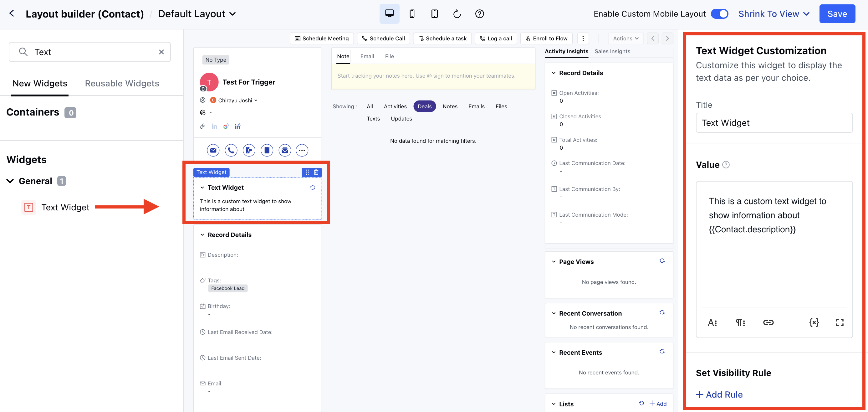Click the insert link icon in editor

[768, 322]
